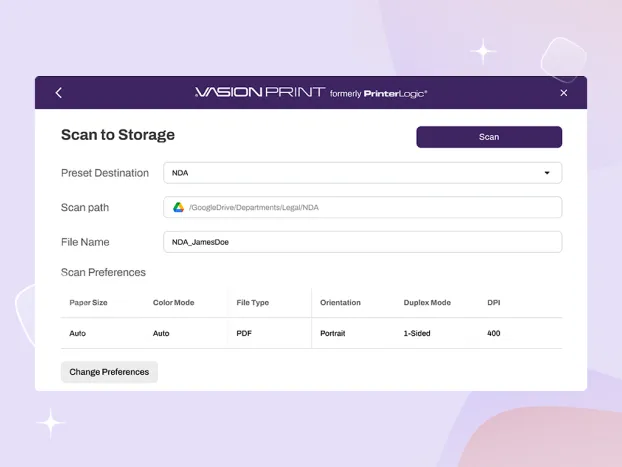Click the back arrow in the header

(59, 93)
